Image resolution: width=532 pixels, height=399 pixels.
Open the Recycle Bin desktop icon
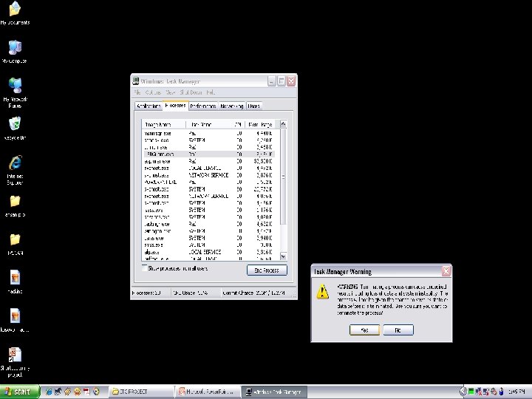pyautogui.click(x=15, y=129)
